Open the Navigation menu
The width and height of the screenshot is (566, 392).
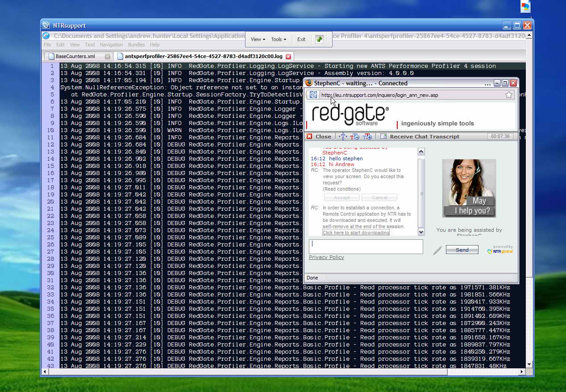click(111, 45)
